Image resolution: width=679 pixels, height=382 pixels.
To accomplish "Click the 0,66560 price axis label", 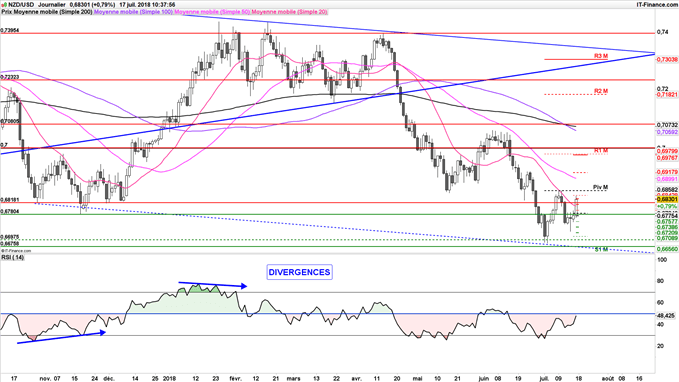I will [x=667, y=249].
